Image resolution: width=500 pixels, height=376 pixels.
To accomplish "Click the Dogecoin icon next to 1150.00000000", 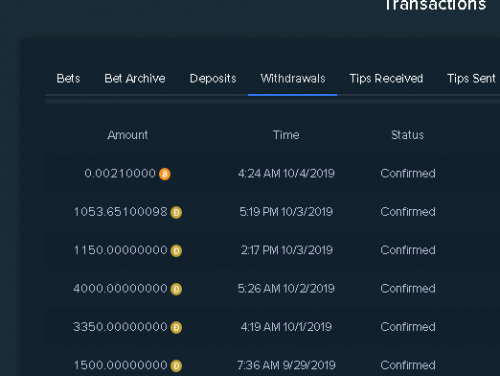I will click(176, 251).
